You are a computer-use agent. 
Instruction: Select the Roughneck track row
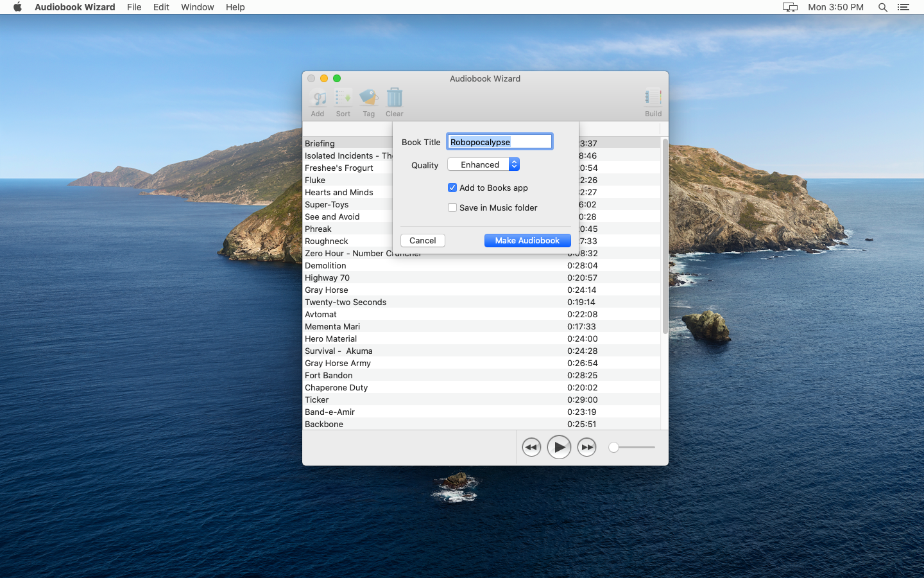tap(348, 241)
